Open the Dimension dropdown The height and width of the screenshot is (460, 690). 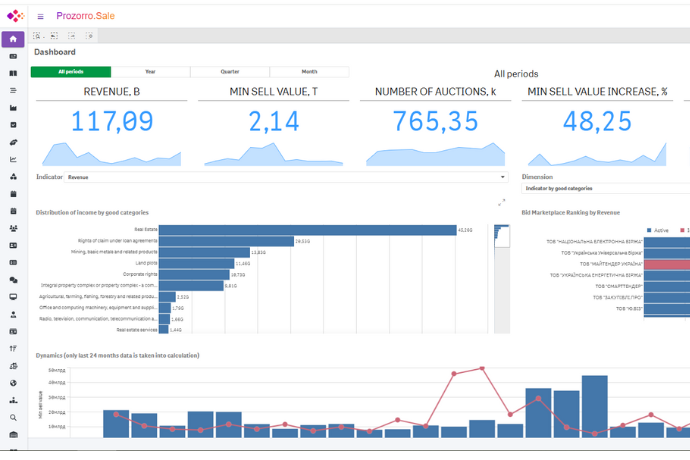click(605, 188)
